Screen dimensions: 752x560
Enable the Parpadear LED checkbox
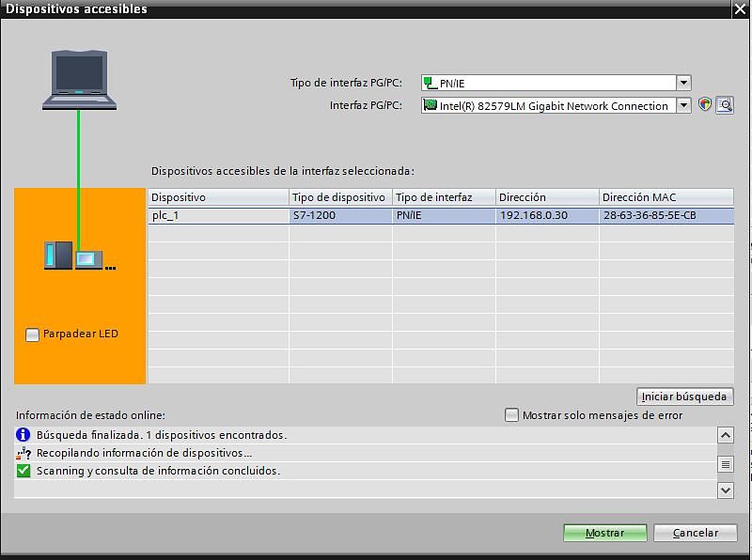pos(33,334)
